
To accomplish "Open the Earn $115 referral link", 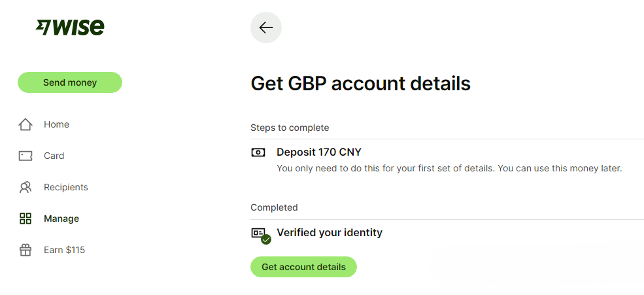I will pyautogui.click(x=64, y=250).
